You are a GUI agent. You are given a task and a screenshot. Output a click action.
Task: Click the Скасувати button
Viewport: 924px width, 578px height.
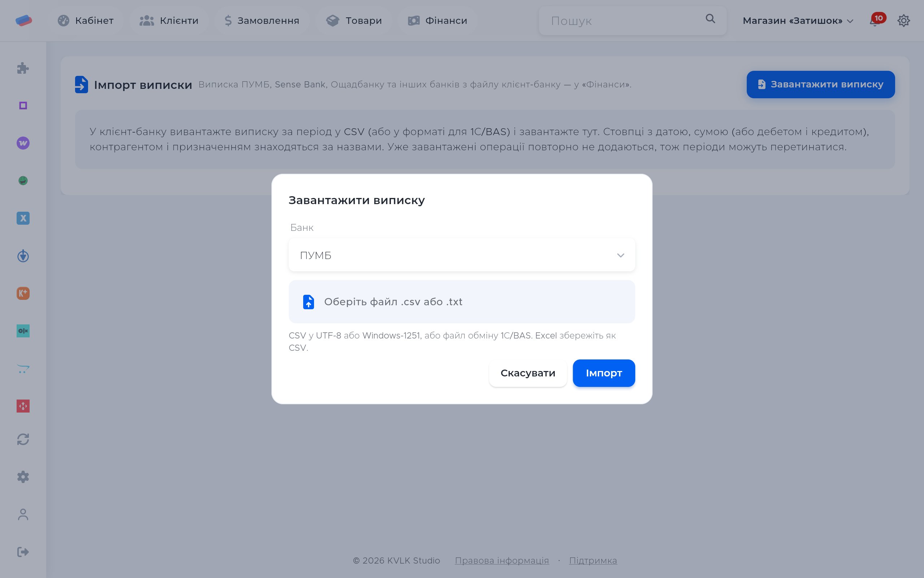pos(528,373)
